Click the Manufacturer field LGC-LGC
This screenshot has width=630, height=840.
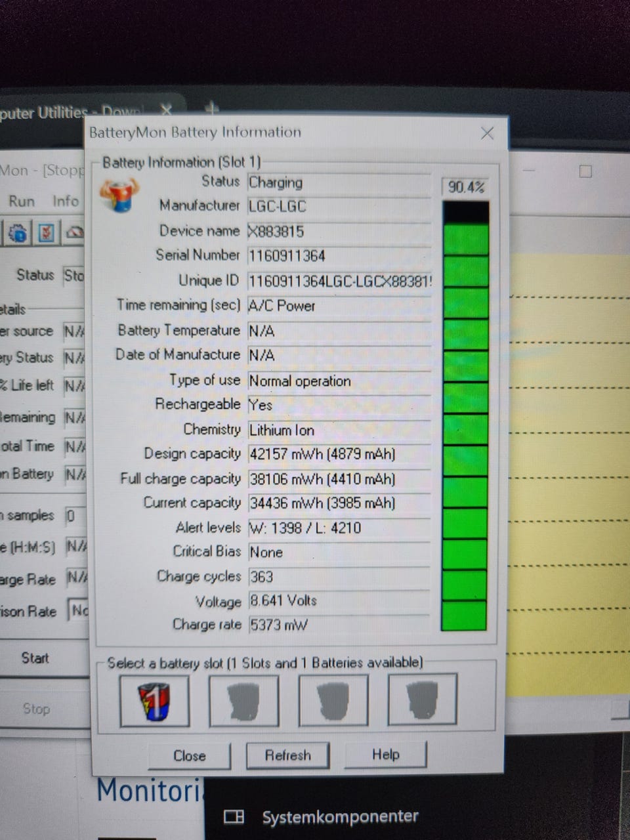339,206
